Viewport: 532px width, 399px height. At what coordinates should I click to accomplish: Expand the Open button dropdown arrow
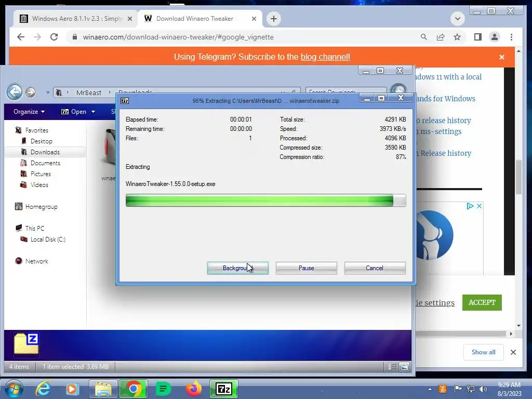click(93, 112)
